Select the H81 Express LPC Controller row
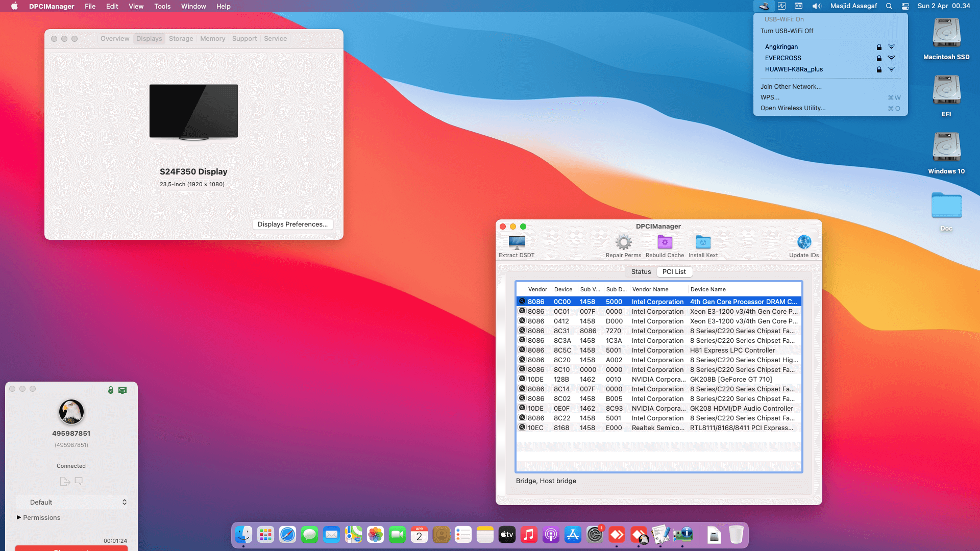The image size is (980, 551). (659, 350)
